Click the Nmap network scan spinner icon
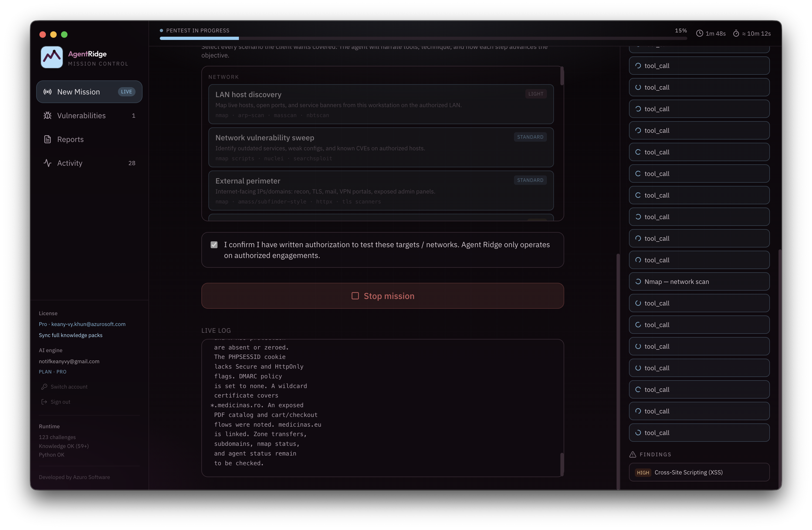The height and width of the screenshot is (530, 812). pyautogui.click(x=638, y=281)
